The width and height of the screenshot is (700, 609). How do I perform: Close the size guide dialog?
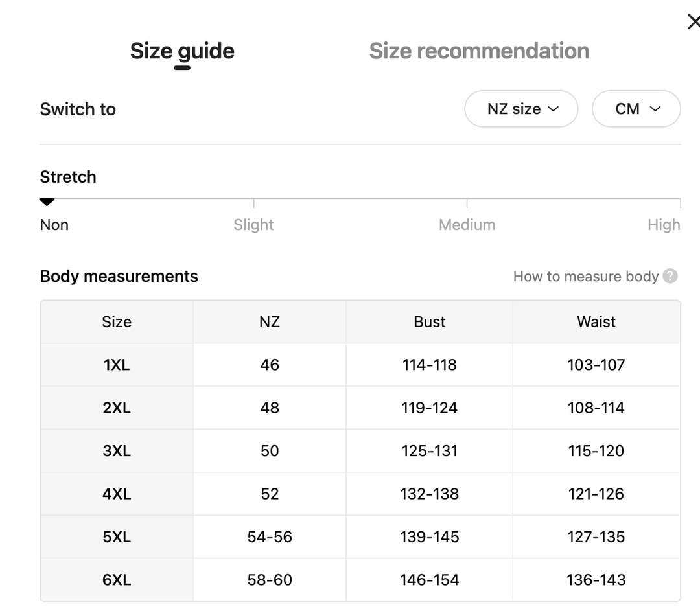coord(693,22)
